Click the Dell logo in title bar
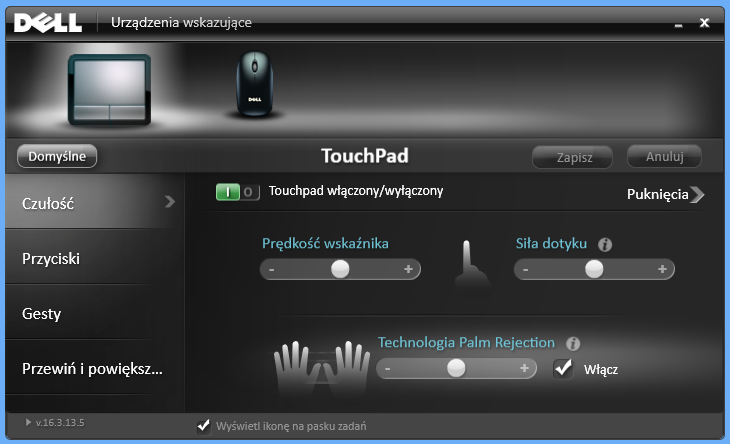The height and width of the screenshot is (444, 730). pyautogui.click(x=48, y=23)
